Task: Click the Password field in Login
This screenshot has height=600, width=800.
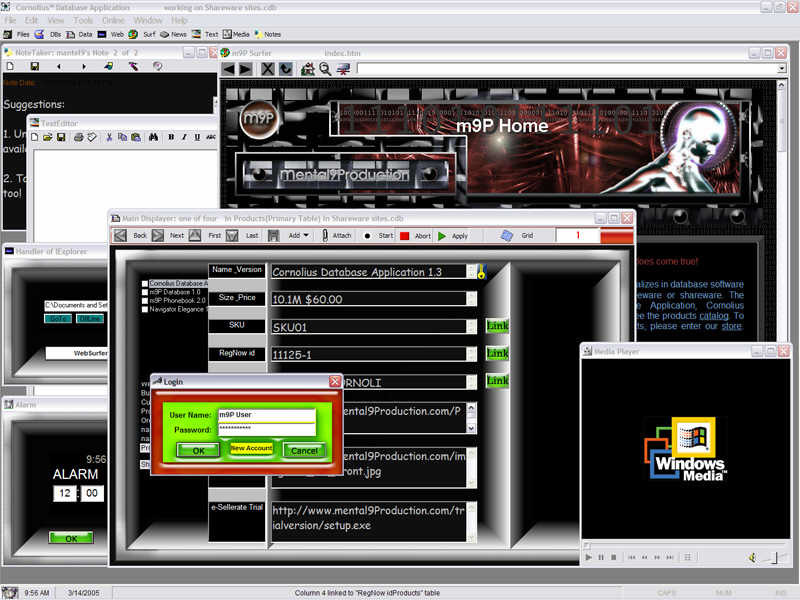Action: 266,429
